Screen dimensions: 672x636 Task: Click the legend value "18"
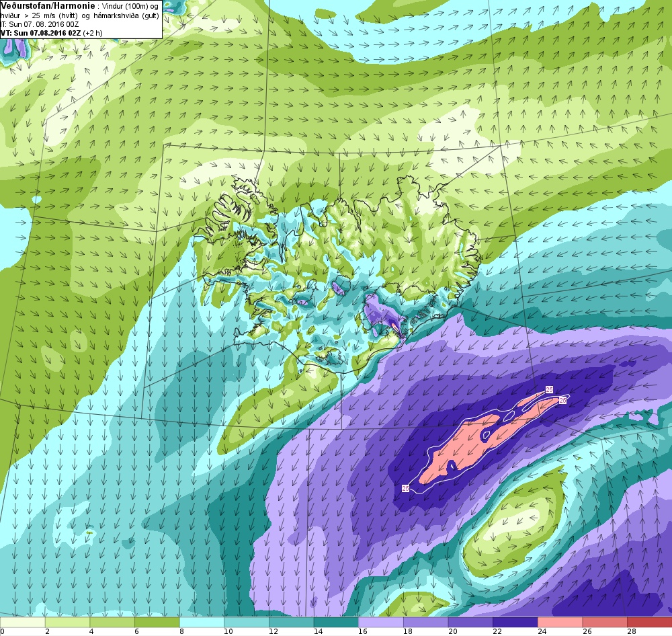coord(407,631)
